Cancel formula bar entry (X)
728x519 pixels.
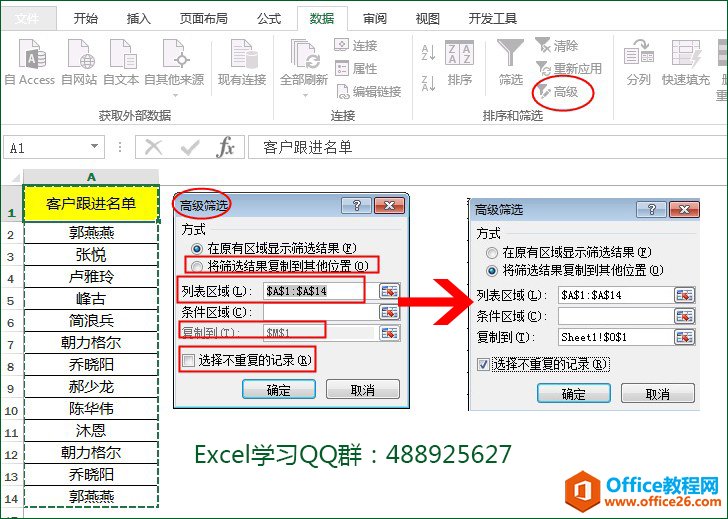tap(153, 148)
